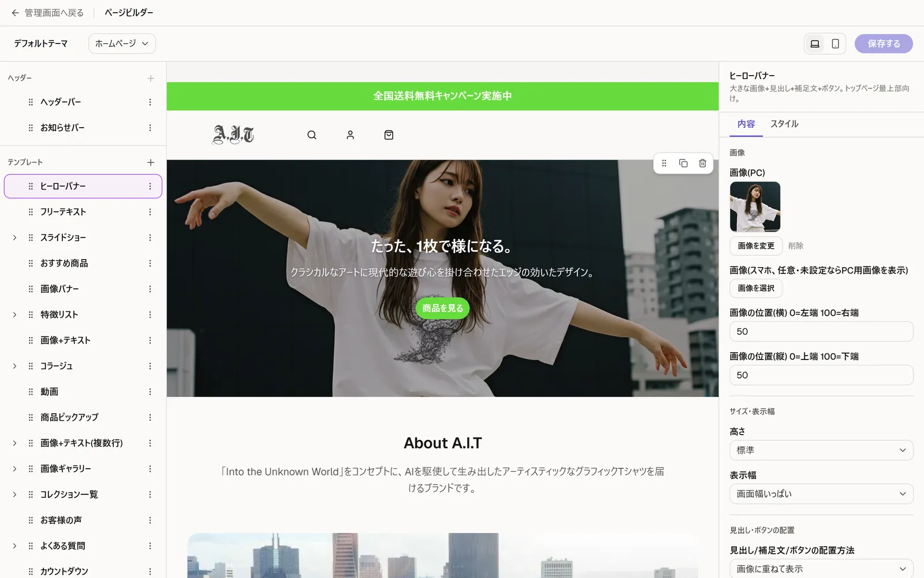Viewport: 924px width, 578px height.
Task: Open kebab menu for ヘッダーバー row
Action: tap(150, 102)
